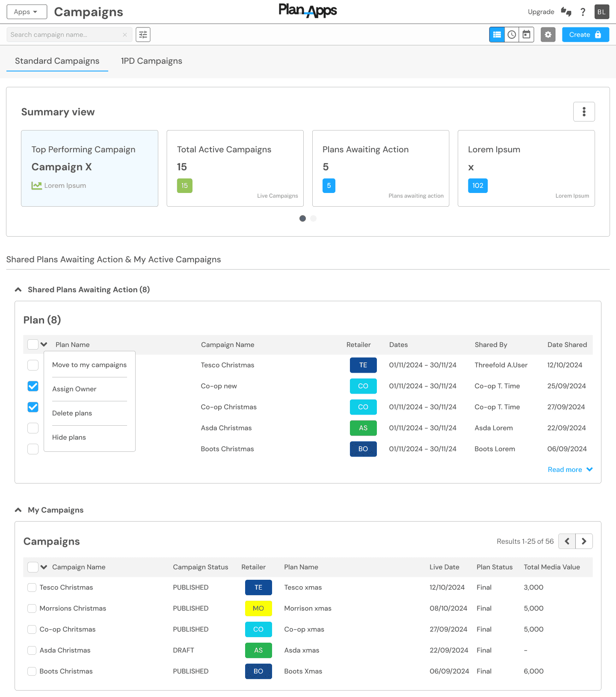Check the Tesco Christmas plan row checkbox
The height and width of the screenshot is (697, 616).
(33, 365)
